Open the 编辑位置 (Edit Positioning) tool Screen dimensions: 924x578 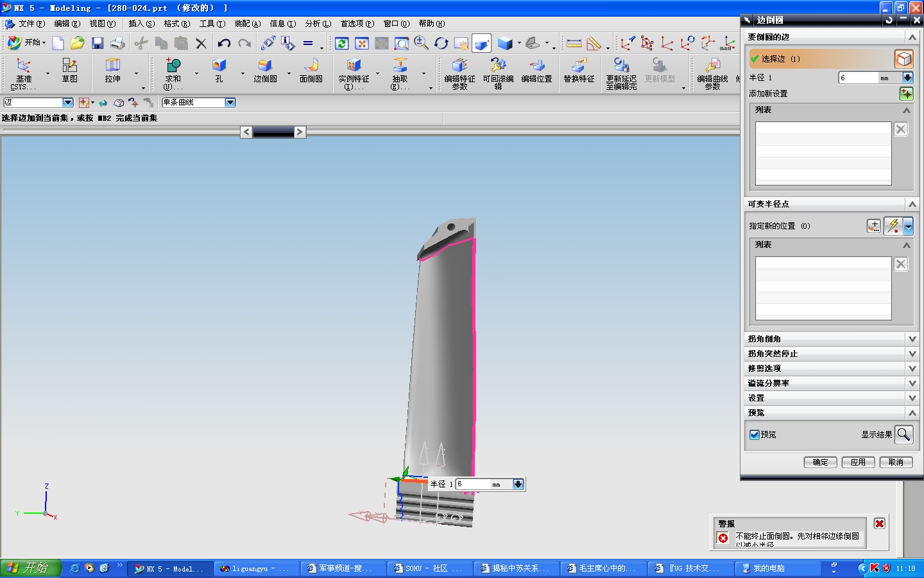coord(537,71)
